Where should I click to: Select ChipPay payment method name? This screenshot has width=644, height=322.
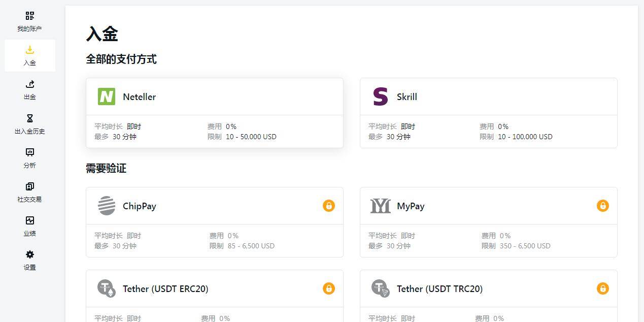click(139, 206)
